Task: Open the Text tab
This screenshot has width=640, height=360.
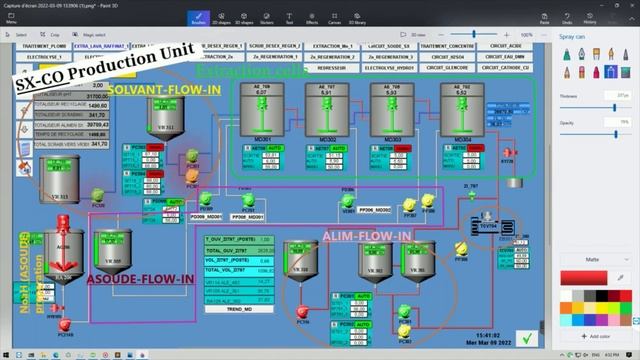Action: [x=289, y=18]
